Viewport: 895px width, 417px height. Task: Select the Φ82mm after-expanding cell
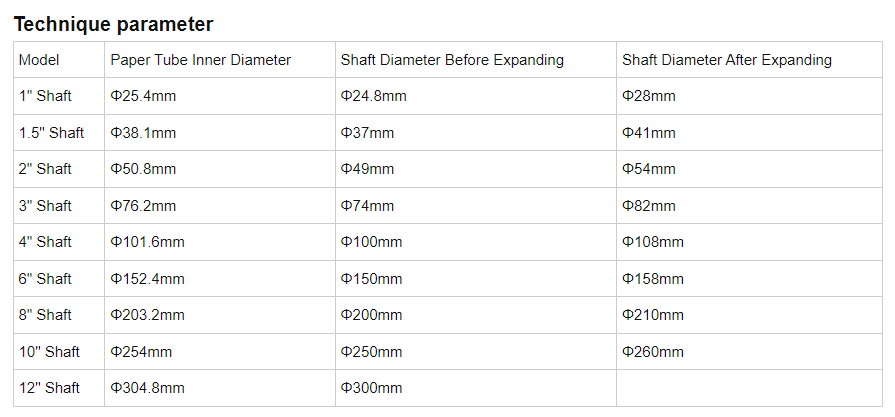coord(648,206)
